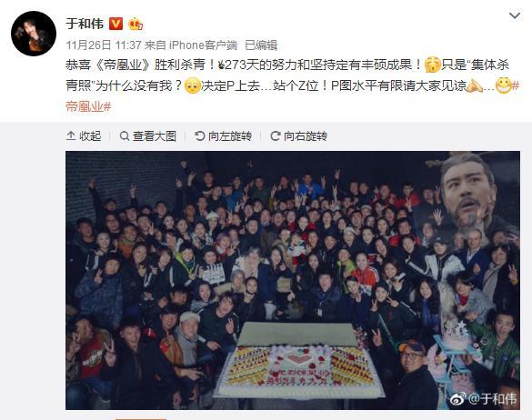
Task: Click the magnifier icon beside 查看大图
Action: click(x=125, y=136)
